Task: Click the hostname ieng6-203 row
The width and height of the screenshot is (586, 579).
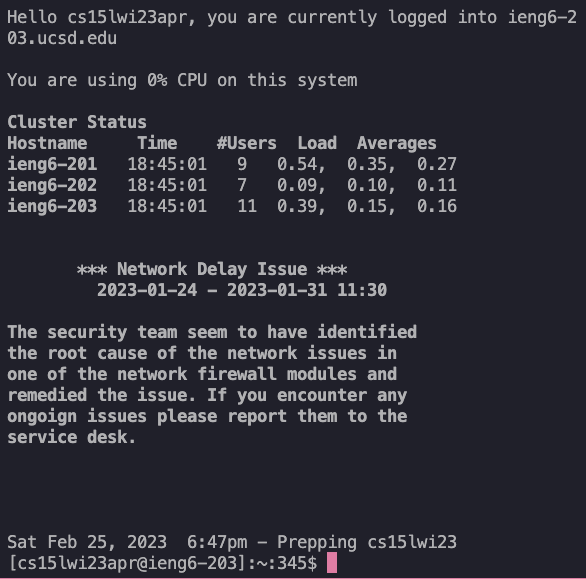Action: (232, 206)
